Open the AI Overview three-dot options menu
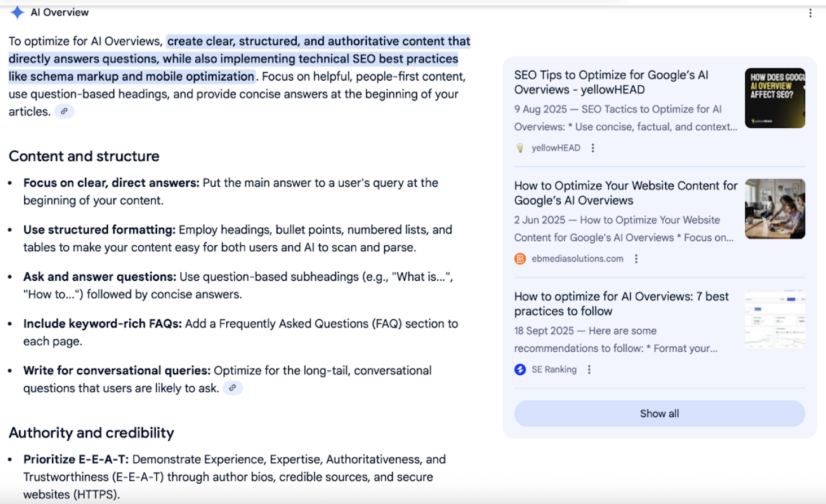Screen dimensions: 826x504 coord(810,13)
